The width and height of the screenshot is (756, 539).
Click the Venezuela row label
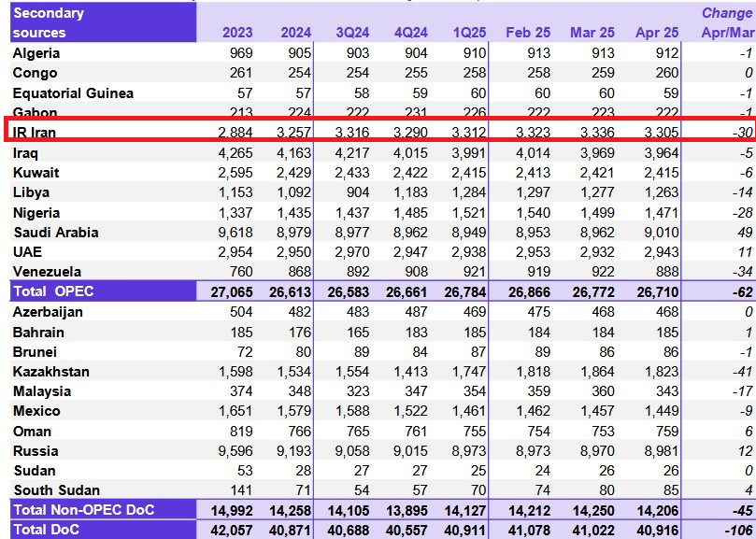click(48, 272)
